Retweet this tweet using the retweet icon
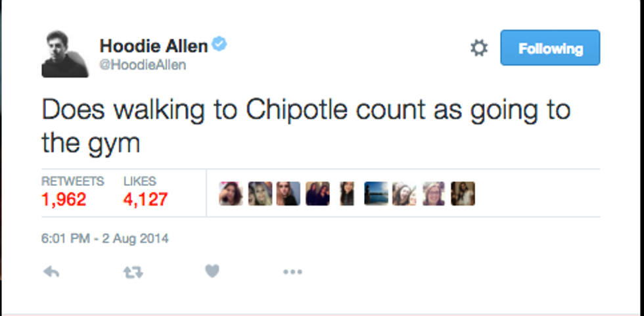Viewport: 644px width, 316px height. 133,271
